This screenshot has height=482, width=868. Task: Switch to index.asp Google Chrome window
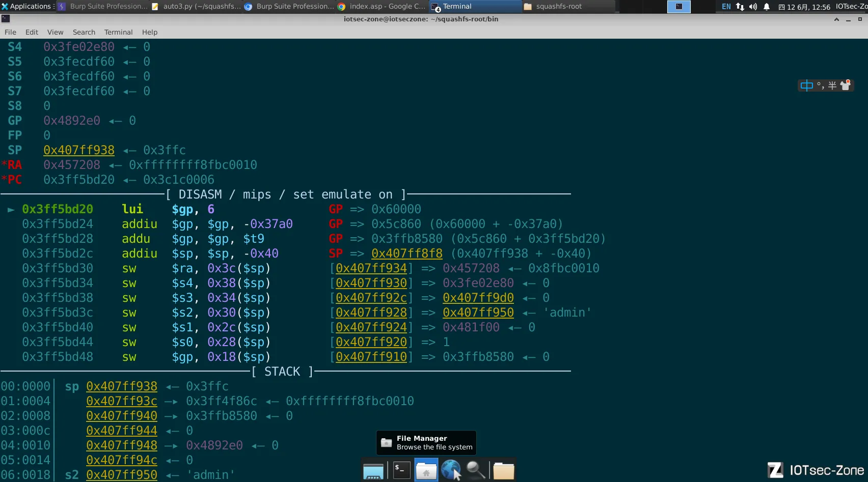[x=383, y=6]
